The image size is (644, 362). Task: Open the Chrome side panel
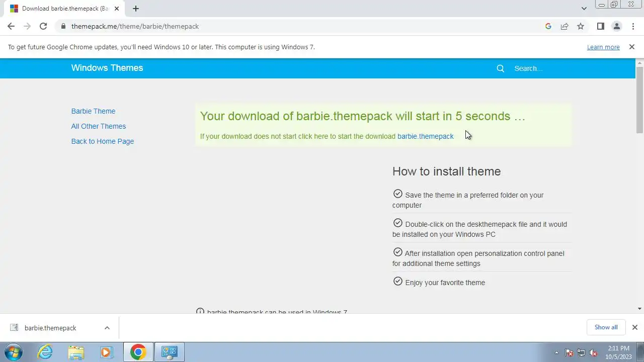point(600,26)
